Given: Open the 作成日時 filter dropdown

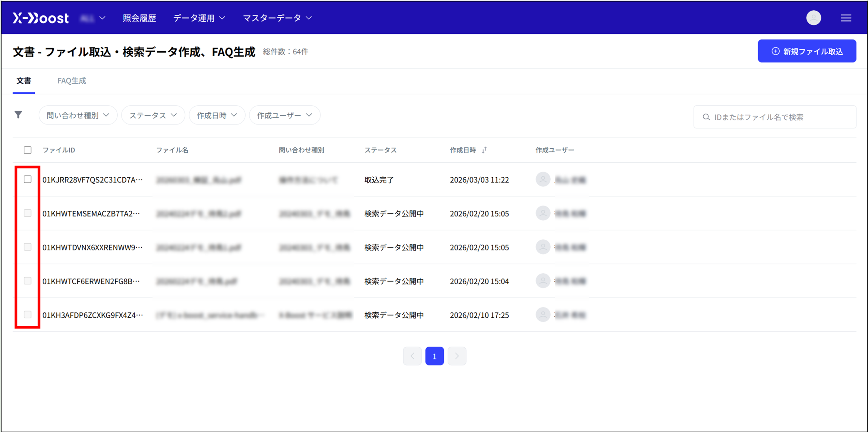Looking at the screenshot, I should coord(217,115).
